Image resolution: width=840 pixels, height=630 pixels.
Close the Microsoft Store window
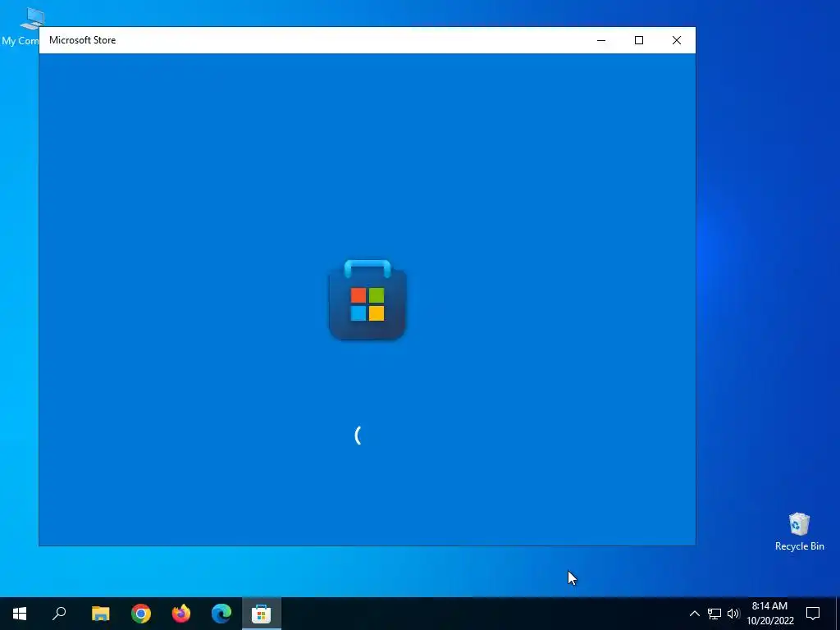click(x=677, y=40)
